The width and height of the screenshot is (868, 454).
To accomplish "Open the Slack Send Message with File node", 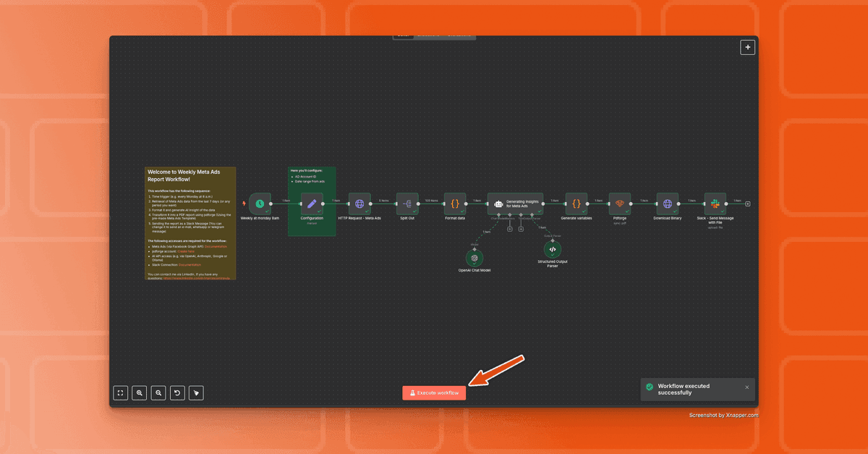I will coord(715,203).
